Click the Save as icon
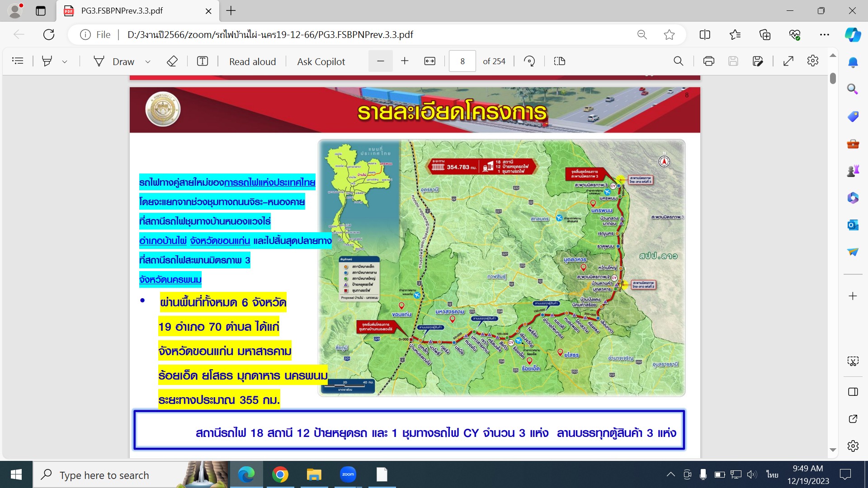Screen dimensions: 868x488 758,61
